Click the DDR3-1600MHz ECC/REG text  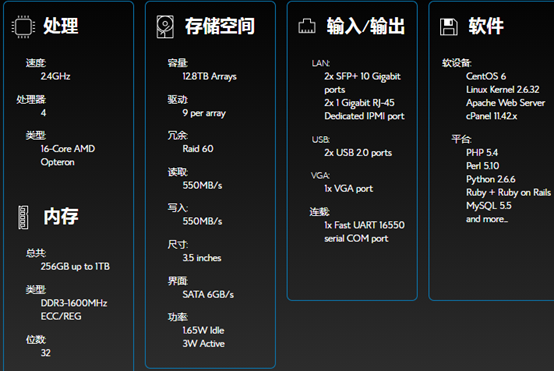[74, 310]
